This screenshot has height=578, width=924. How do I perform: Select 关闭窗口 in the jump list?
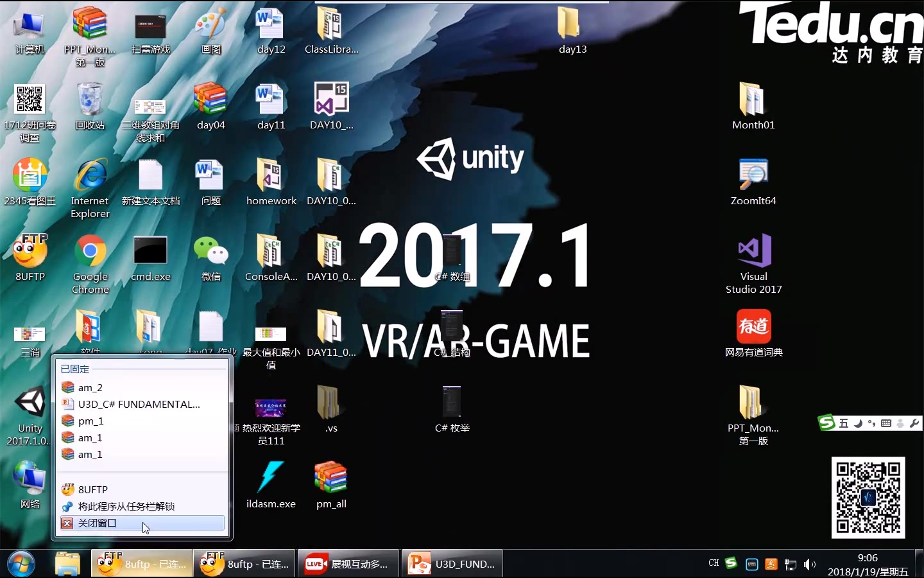(98, 523)
